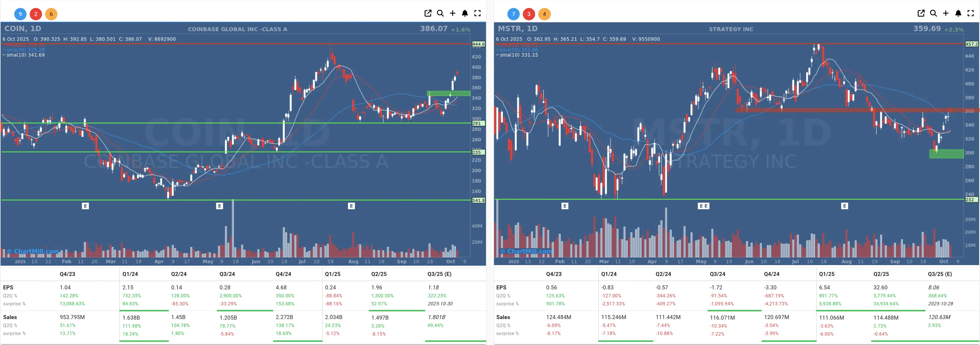Click the plus icon above MSTR chart
The image size is (980, 345).
(x=945, y=13)
